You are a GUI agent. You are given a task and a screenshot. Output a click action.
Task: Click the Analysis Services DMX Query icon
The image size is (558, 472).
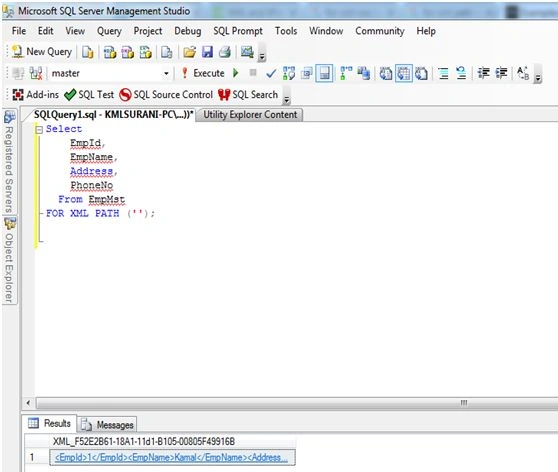(127, 52)
